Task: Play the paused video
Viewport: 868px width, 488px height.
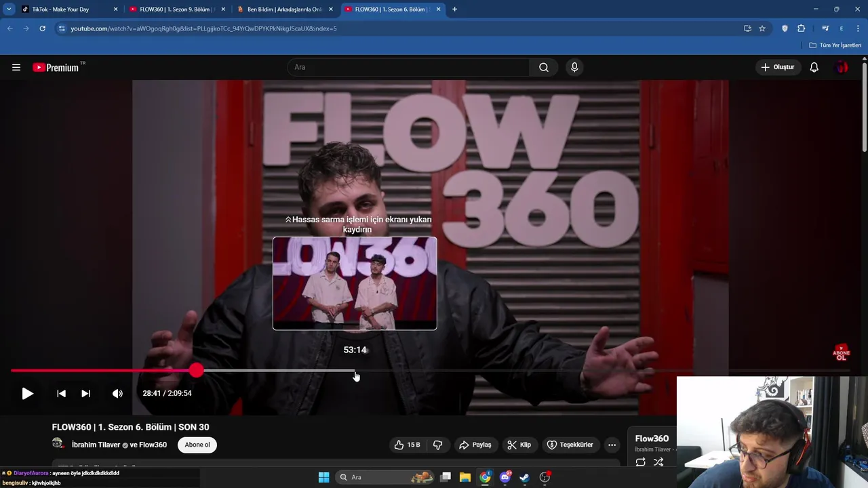Action: (27, 393)
